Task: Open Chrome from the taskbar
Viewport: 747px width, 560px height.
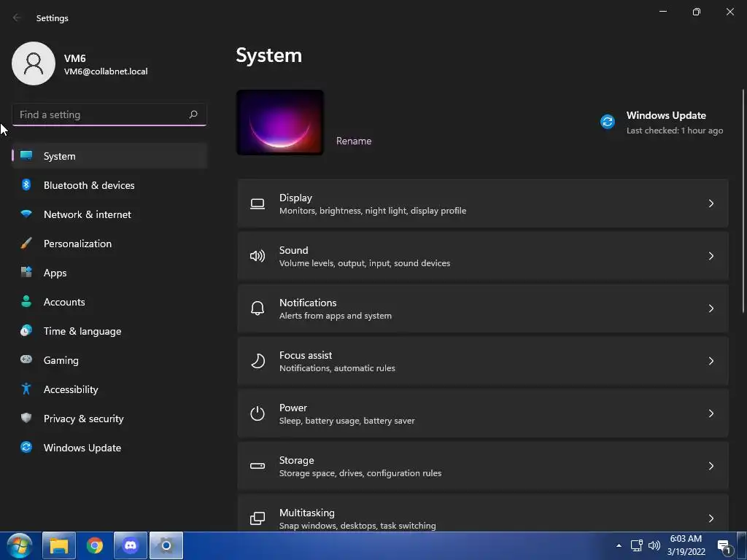Action: click(95, 545)
